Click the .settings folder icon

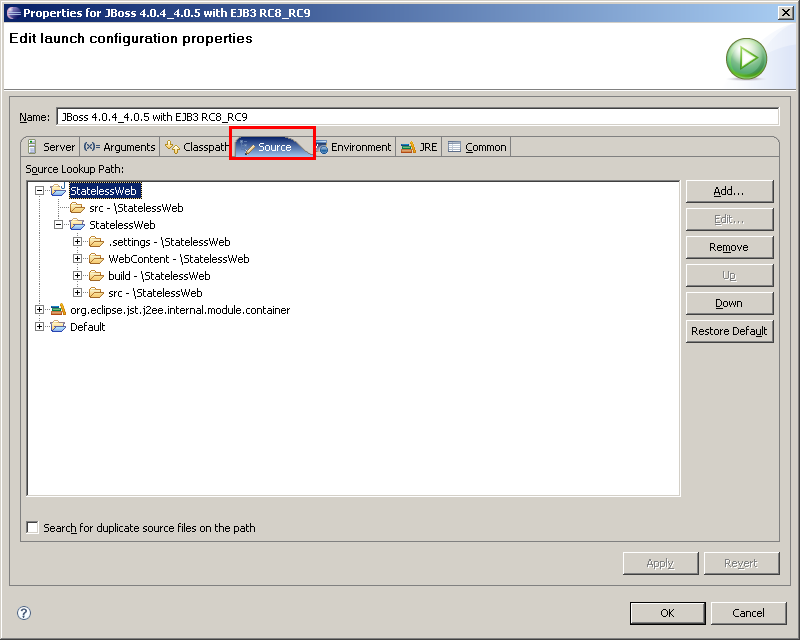tap(96, 241)
